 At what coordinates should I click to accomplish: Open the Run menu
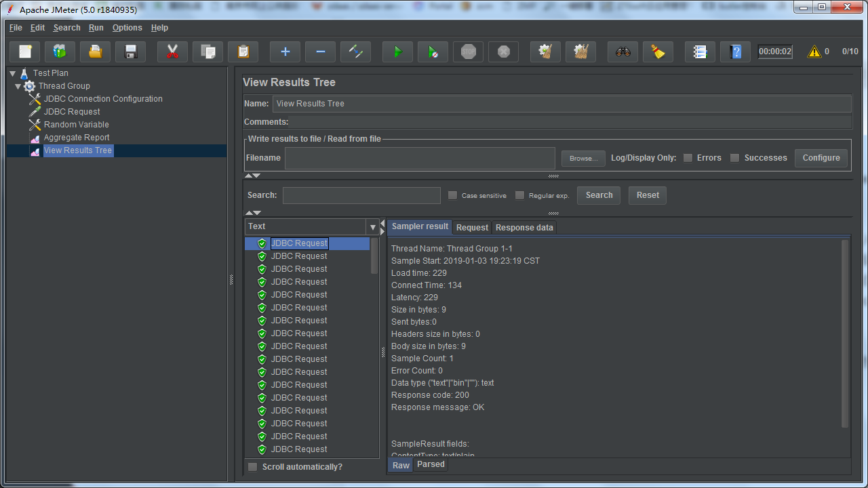coord(96,28)
